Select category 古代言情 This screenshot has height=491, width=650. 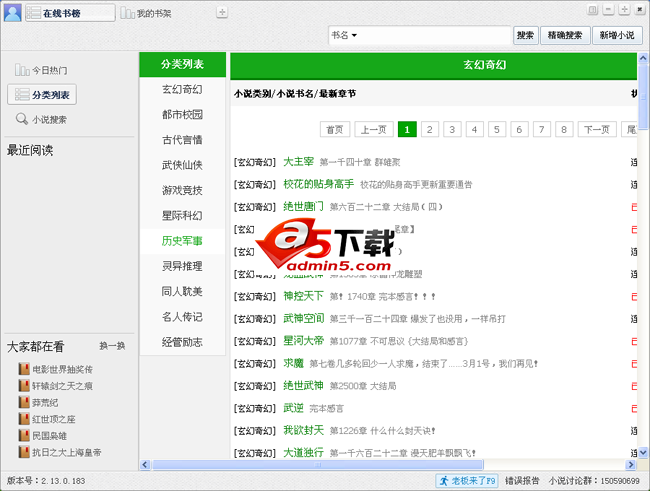(x=182, y=140)
